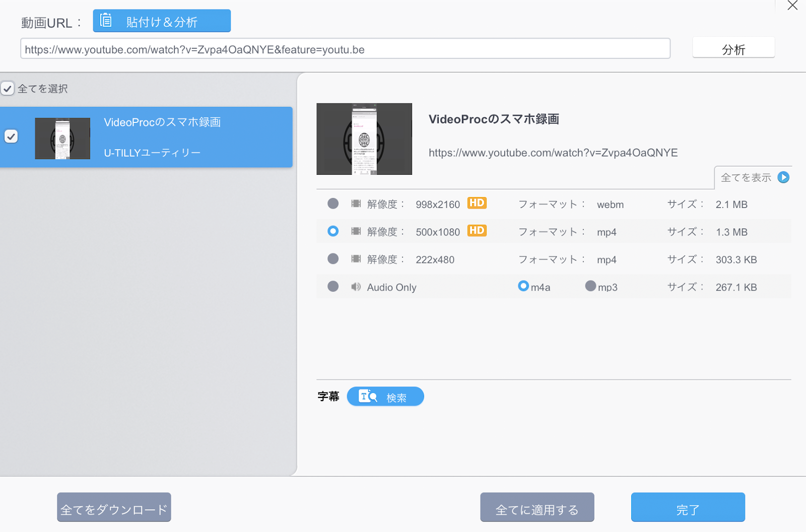Click the HD badge on the 500x1080 row
The height and width of the screenshot is (532, 806).
[x=477, y=231]
